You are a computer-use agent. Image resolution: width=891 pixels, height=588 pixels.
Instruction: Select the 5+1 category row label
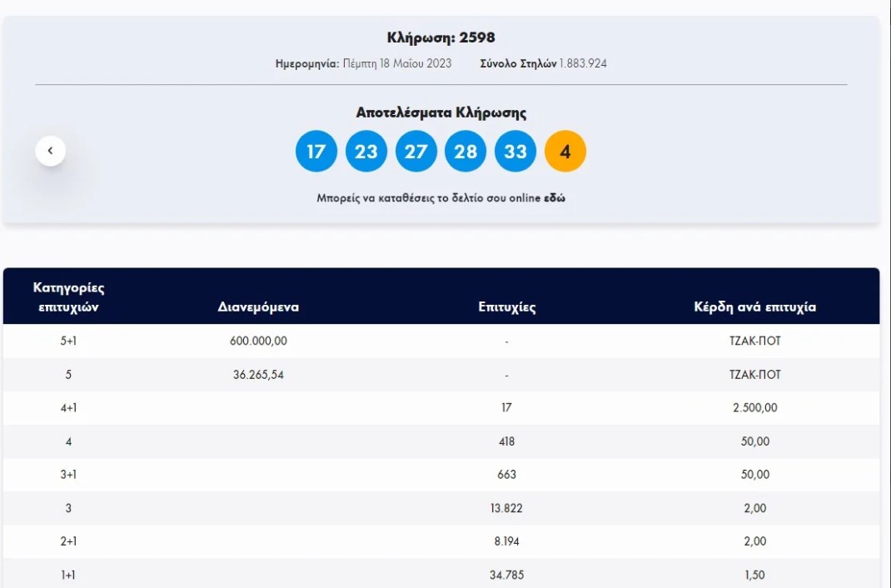[68, 341]
